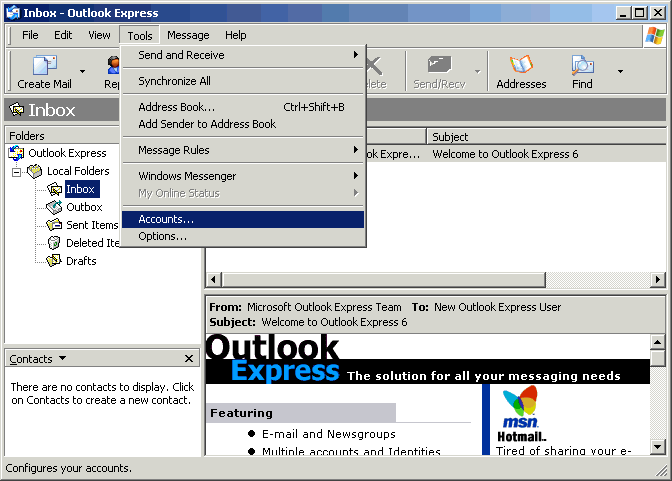Image resolution: width=672 pixels, height=481 pixels.
Task: Expand the Send and Receive submenu
Action: (243, 55)
